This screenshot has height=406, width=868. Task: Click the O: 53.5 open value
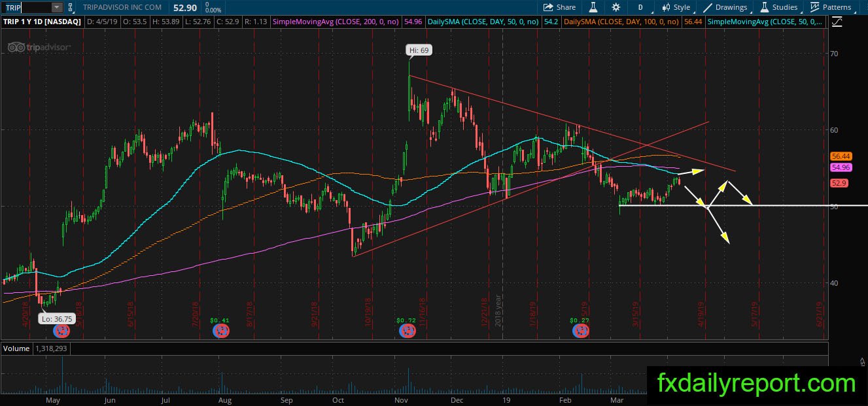coord(134,22)
